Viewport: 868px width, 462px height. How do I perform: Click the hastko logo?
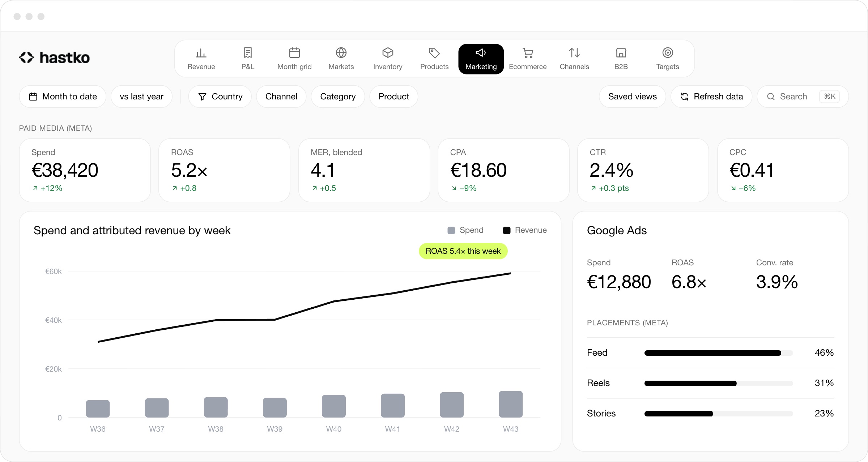54,57
